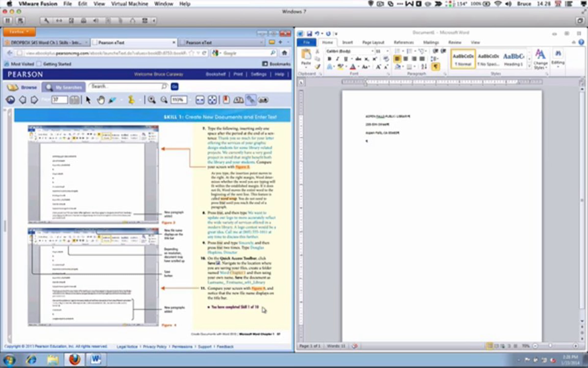Viewport: 588px width, 368px height.
Task: Click the Go search button
Action: 174,86
